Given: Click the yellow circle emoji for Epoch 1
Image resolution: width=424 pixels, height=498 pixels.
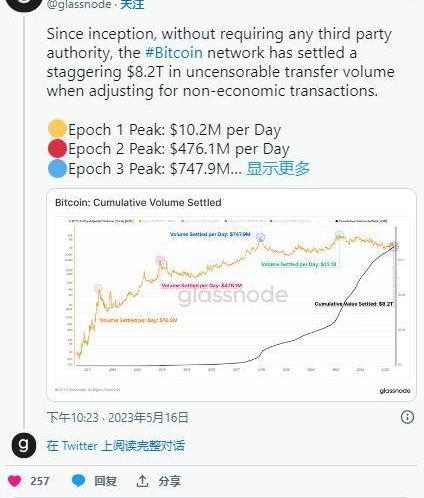Looking at the screenshot, I should click(x=57, y=129).
